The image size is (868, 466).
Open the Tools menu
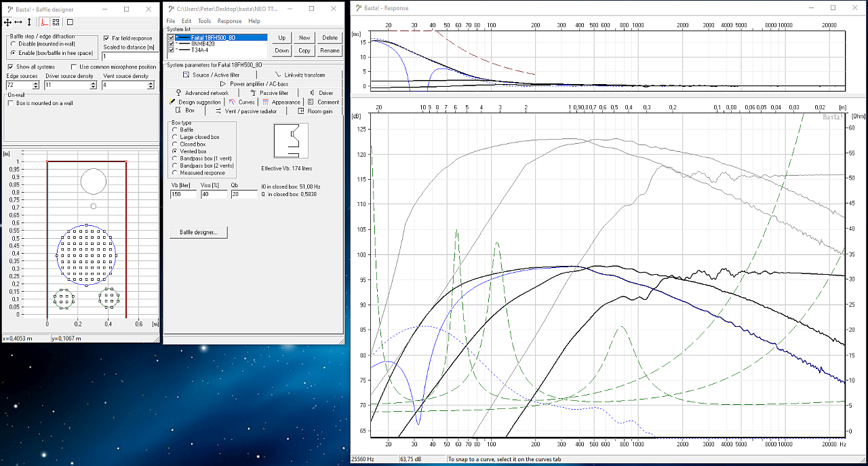click(204, 21)
